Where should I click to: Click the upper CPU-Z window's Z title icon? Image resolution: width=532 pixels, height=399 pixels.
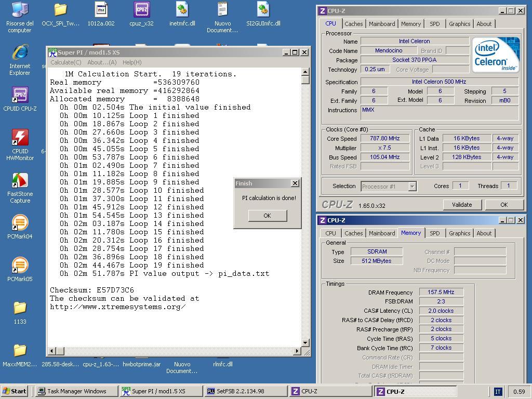[x=323, y=11]
